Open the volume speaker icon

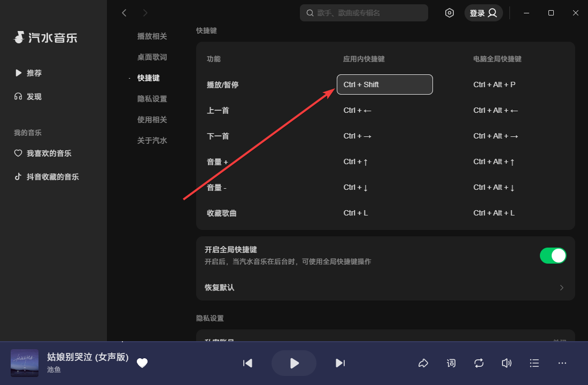pyautogui.click(x=506, y=363)
